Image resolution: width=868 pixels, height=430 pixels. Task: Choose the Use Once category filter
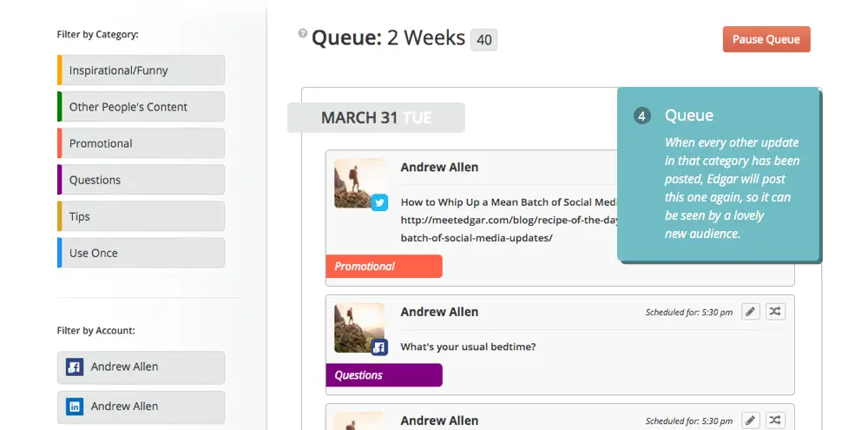141,254
